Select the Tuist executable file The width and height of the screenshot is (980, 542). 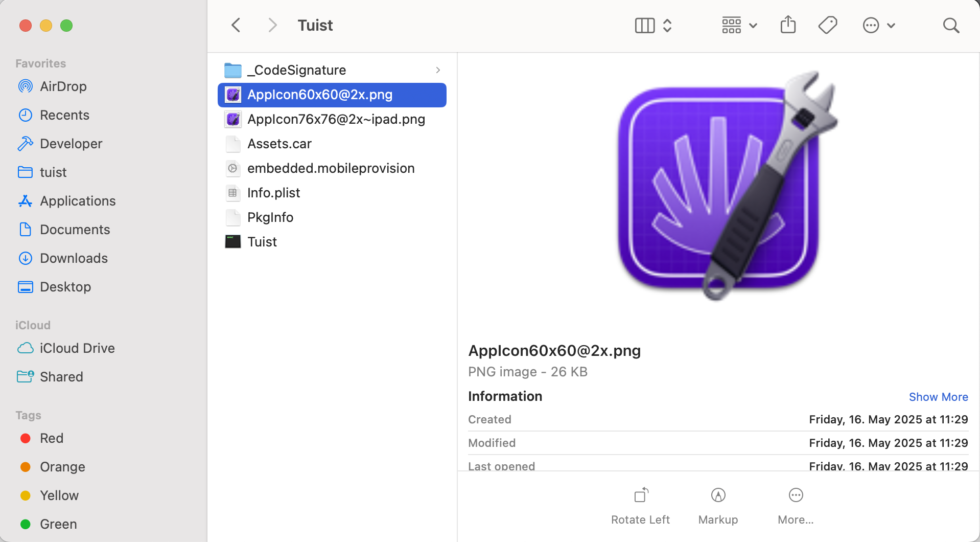pyautogui.click(x=262, y=241)
